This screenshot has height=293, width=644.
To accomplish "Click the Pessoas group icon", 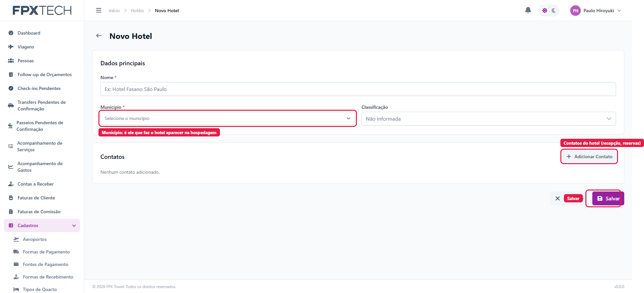I will click(11, 61).
